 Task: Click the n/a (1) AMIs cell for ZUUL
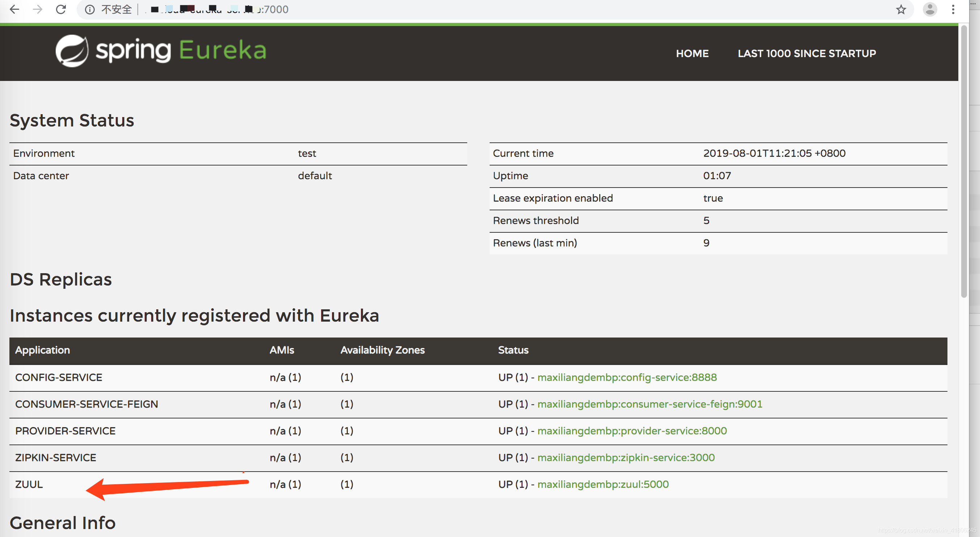click(x=285, y=484)
